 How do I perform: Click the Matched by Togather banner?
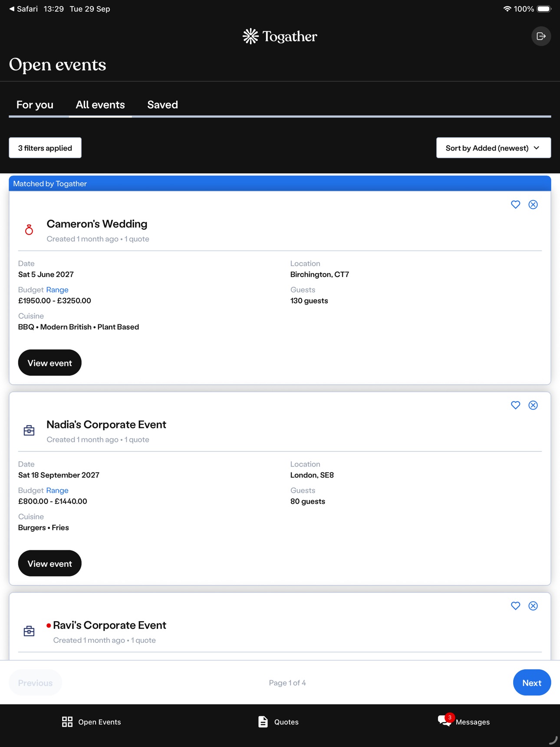point(280,184)
